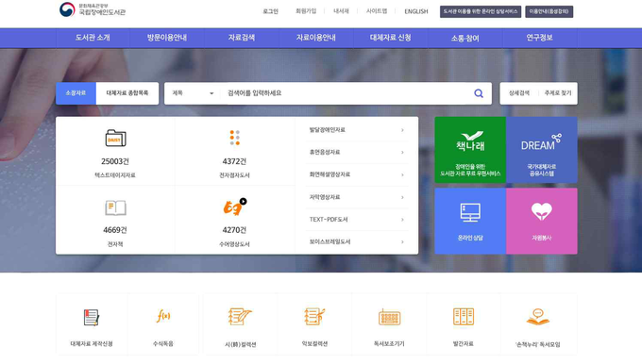Open the 대체자료 신청 menu
Screen dimensions: 642x364
(391, 38)
